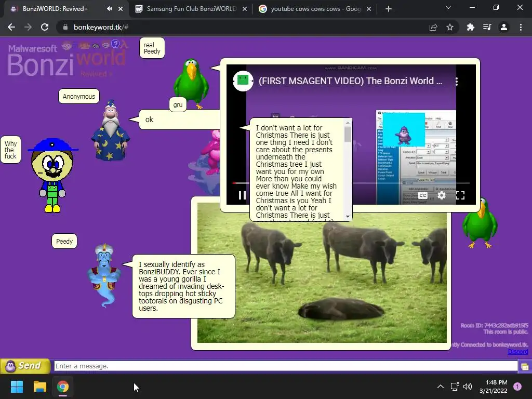Click the BonziBUDDY copypasta speech bubble
This screenshot has width=532, height=399.
pos(183,286)
